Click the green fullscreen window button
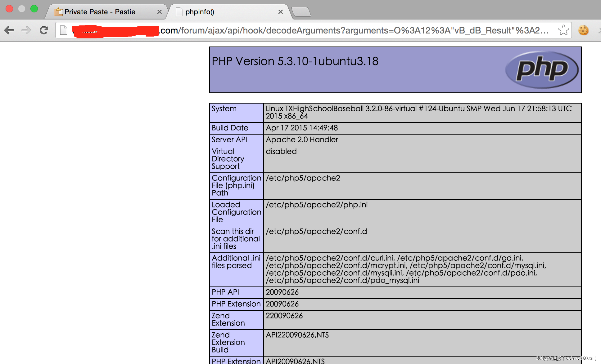This screenshot has width=601, height=364. 34,9
